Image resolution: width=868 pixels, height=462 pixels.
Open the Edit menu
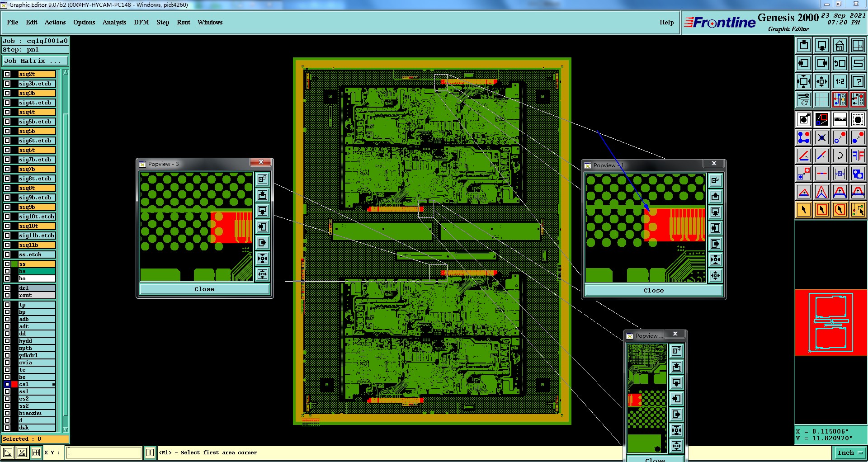click(x=32, y=22)
